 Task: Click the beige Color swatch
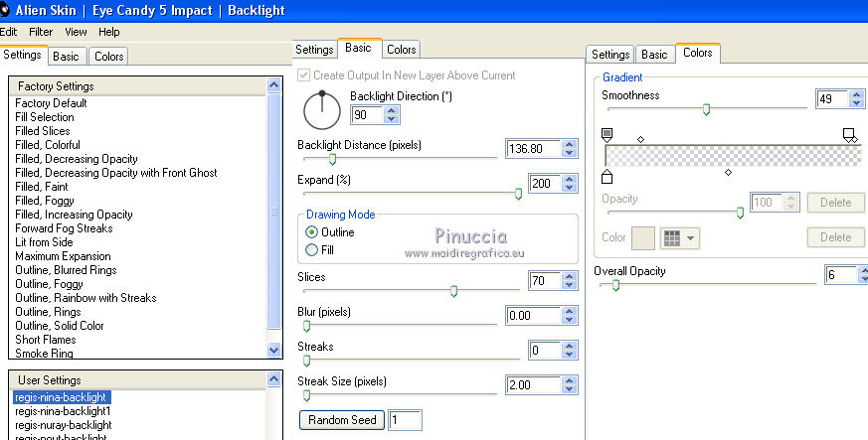pyautogui.click(x=643, y=238)
